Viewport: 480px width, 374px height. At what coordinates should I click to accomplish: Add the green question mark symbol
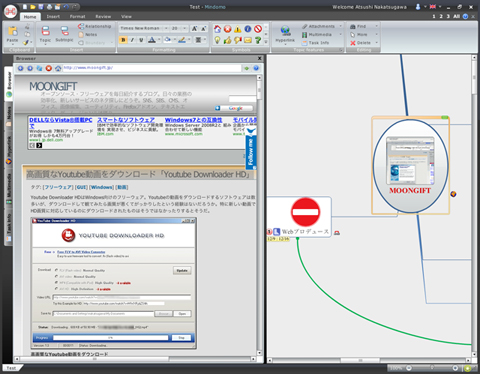[258, 40]
